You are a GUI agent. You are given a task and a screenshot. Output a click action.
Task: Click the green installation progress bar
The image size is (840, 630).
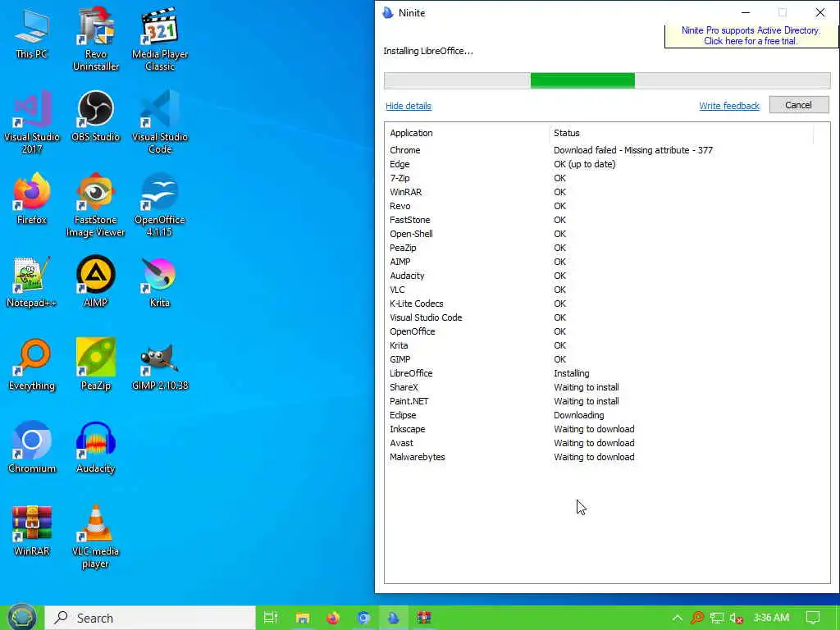pos(582,81)
